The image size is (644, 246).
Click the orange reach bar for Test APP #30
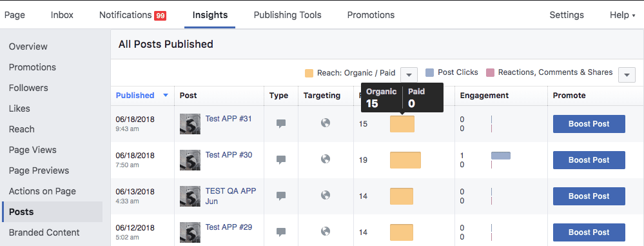405,160
